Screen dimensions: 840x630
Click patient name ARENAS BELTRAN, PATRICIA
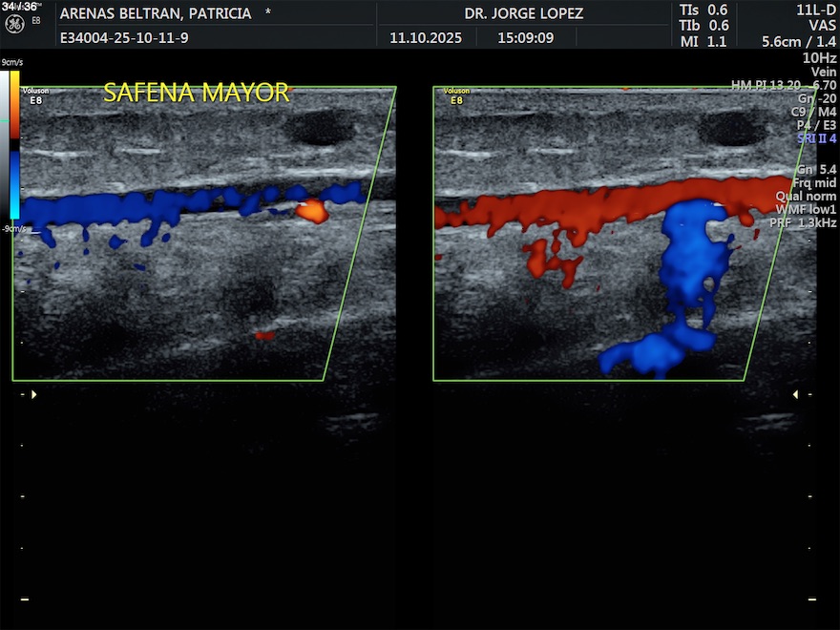(156, 13)
